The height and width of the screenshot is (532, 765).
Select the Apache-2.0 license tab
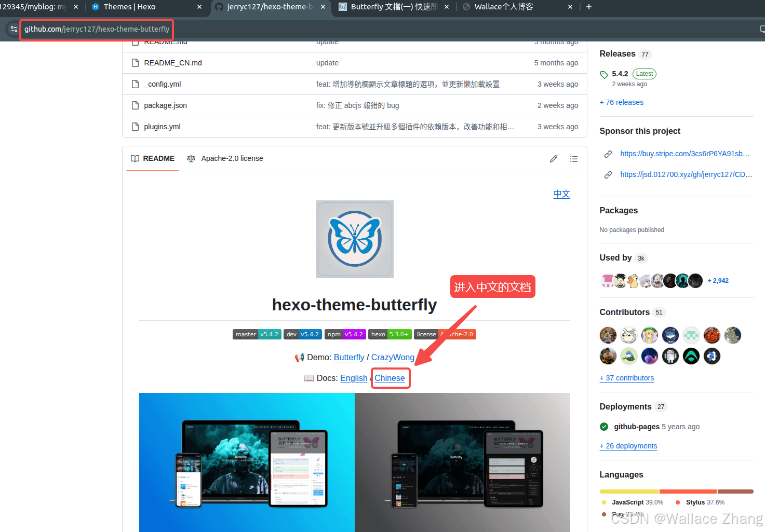(225, 158)
